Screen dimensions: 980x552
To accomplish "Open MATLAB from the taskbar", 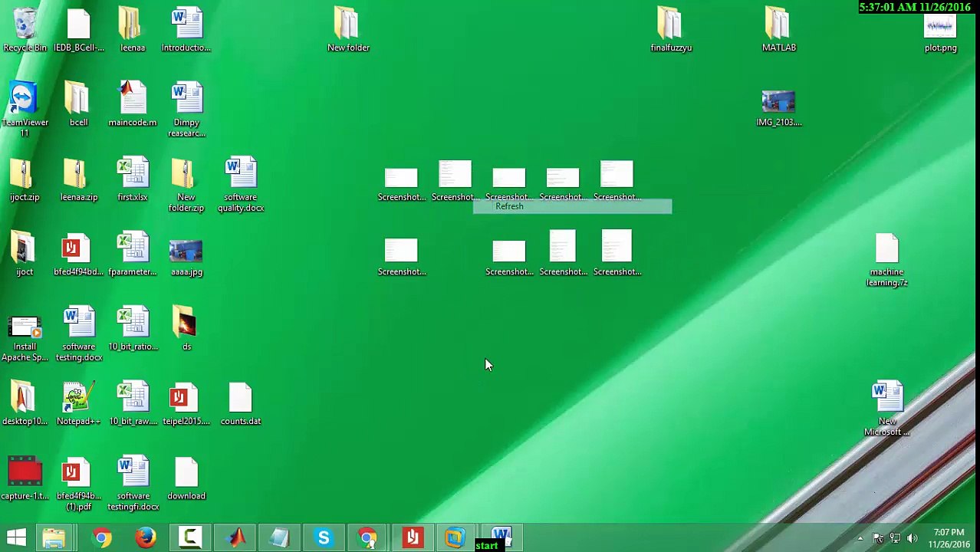I will [235, 537].
